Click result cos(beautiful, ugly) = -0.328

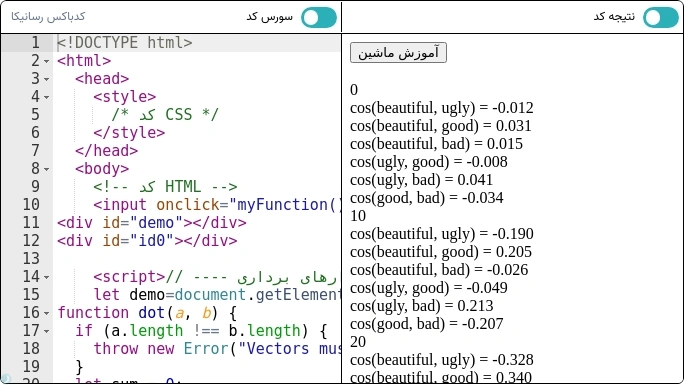[x=441, y=360]
